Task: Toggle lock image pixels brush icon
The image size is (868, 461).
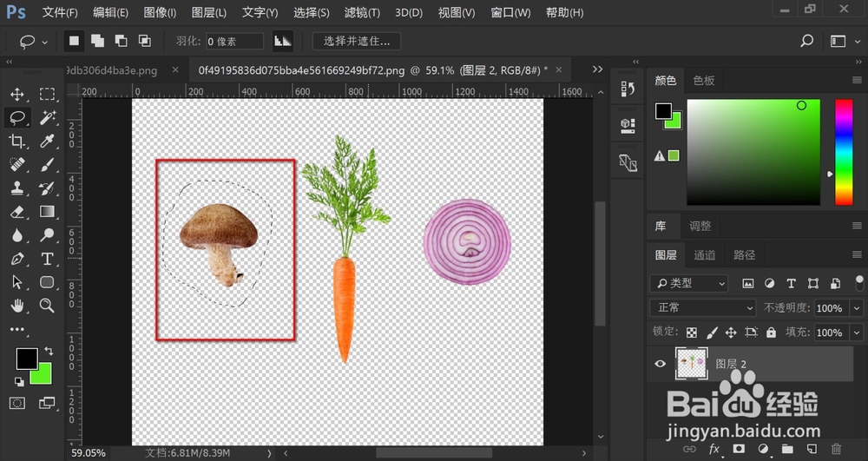Action: [712, 333]
